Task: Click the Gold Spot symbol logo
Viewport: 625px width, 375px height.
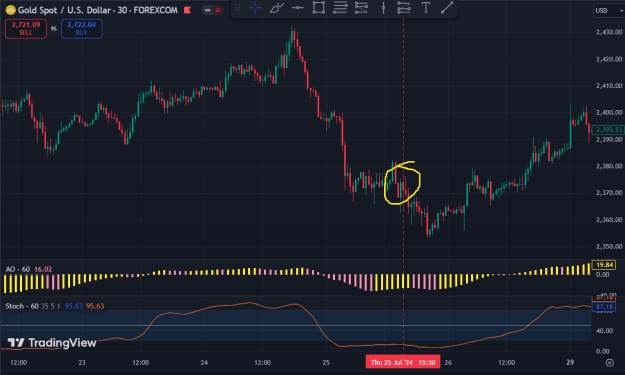Action: click(x=10, y=10)
